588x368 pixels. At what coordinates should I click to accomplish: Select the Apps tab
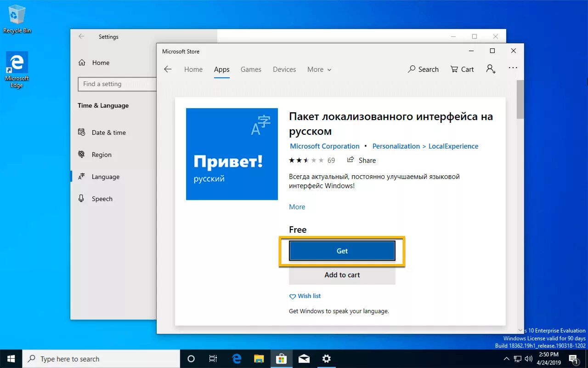pyautogui.click(x=222, y=69)
